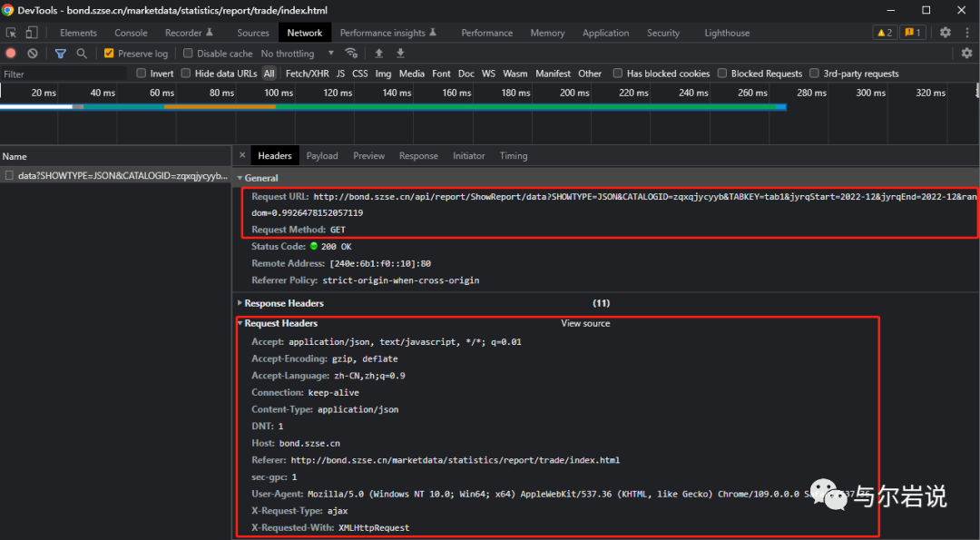
Task: Close the request details panel
Action: [242, 155]
